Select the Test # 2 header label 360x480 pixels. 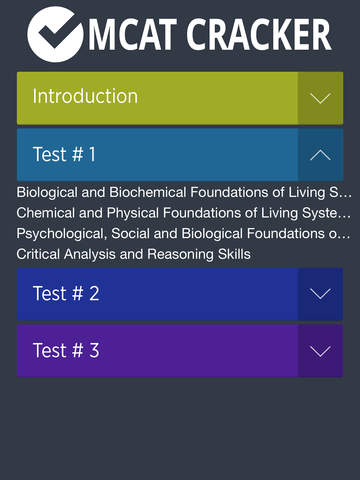tap(66, 294)
